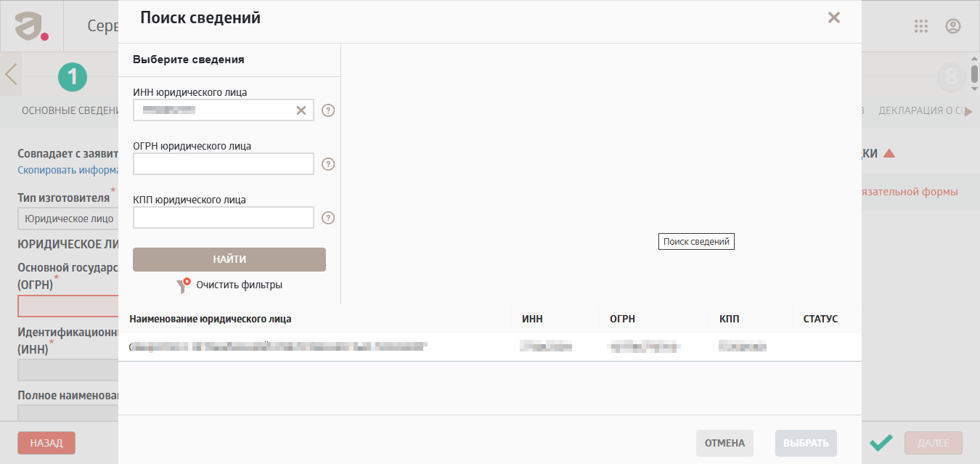Show more tabs with right arrow
Screen dimensions: 980x464
(968, 111)
